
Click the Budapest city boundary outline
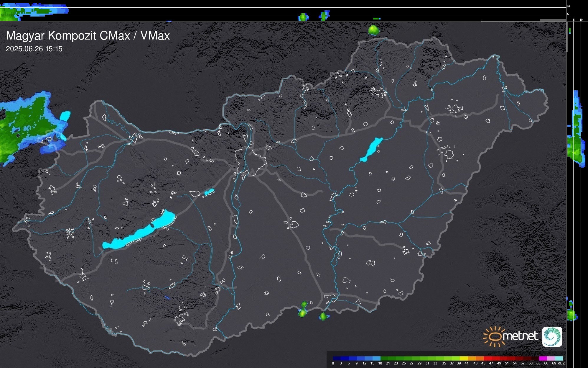pos(251,161)
